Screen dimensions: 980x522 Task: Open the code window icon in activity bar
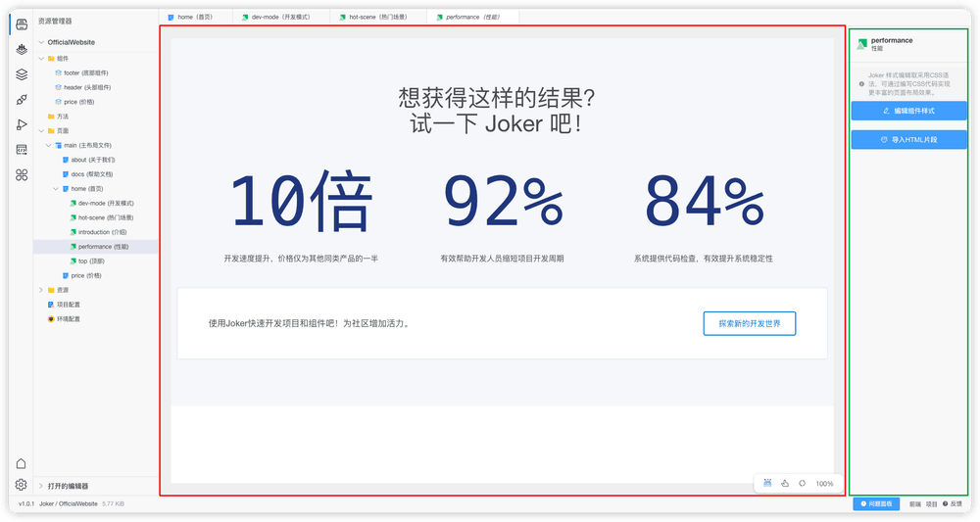(22, 149)
